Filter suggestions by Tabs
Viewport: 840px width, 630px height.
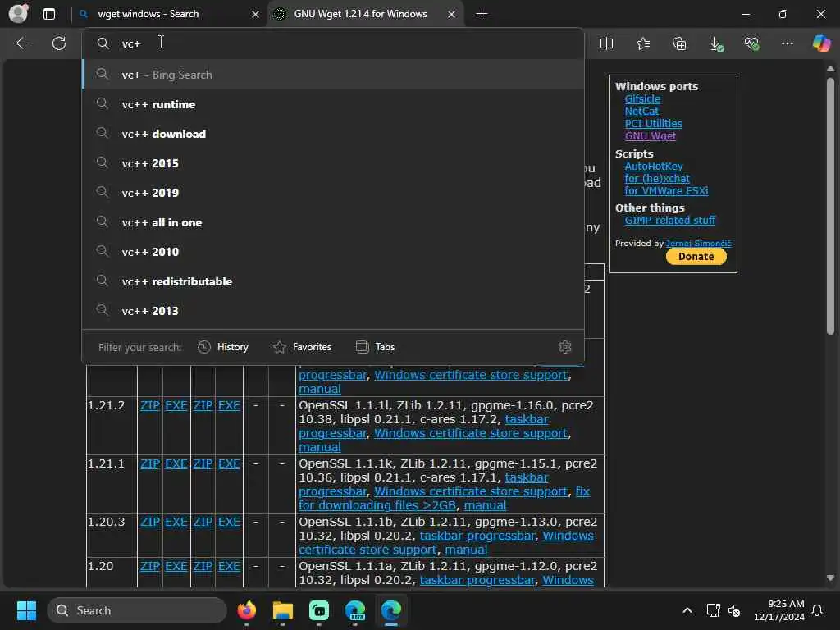(375, 347)
